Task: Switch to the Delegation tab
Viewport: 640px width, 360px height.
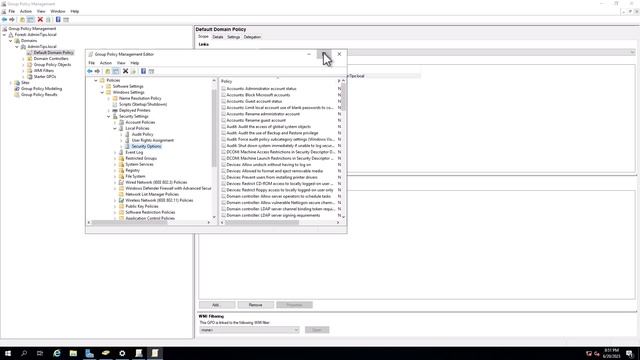Action: click(x=252, y=37)
